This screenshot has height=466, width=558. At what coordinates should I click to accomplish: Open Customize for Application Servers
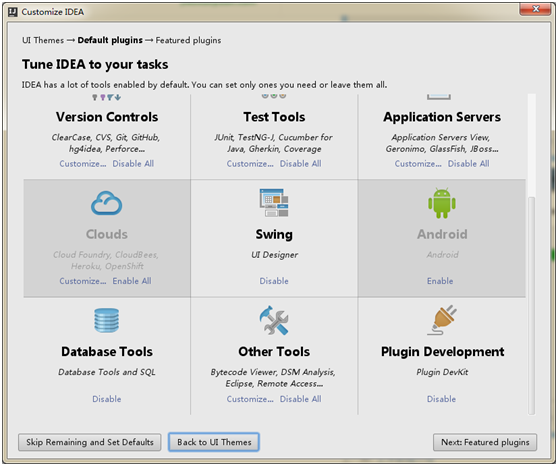[x=418, y=163]
